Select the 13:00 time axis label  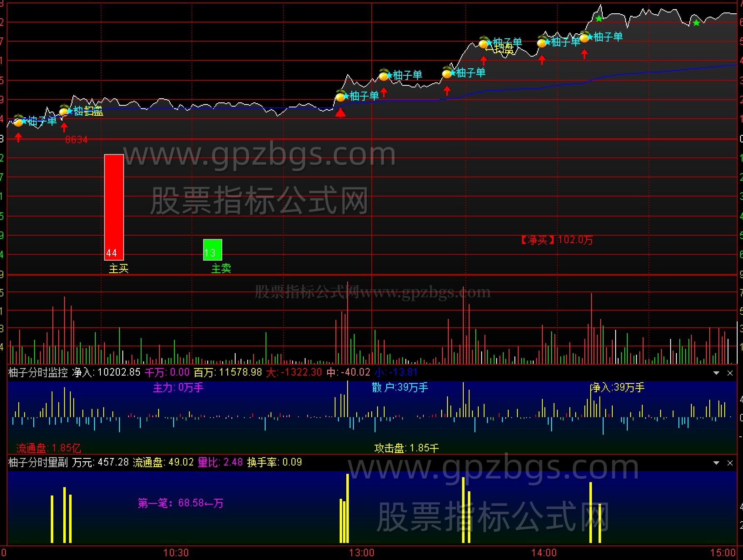pos(361,553)
